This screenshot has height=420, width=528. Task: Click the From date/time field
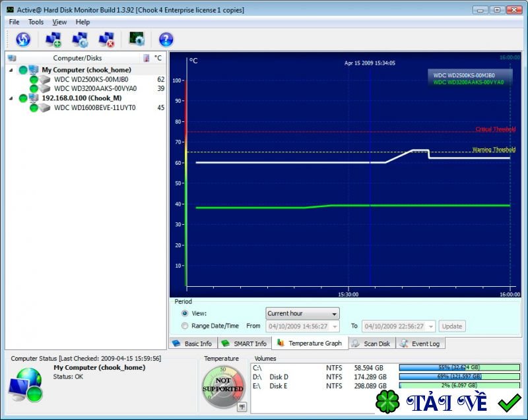point(302,326)
